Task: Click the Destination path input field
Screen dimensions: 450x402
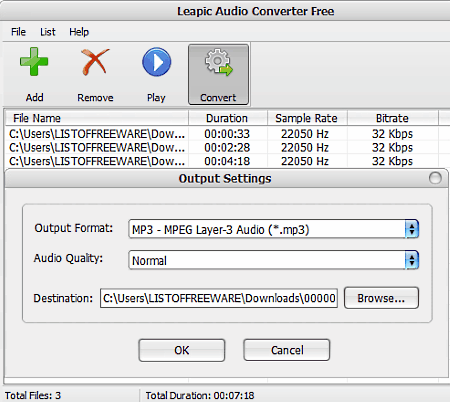Action: coord(219,298)
